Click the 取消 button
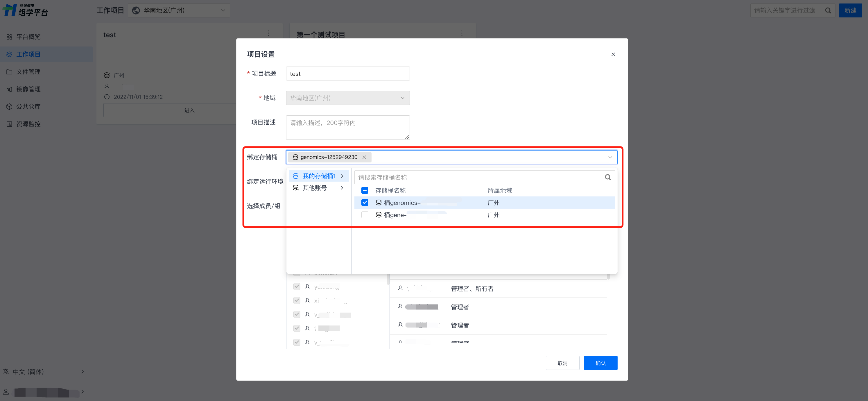 pyautogui.click(x=562, y=363)
